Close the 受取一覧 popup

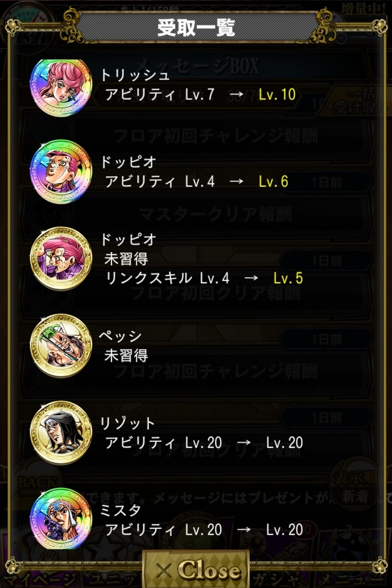196,569
